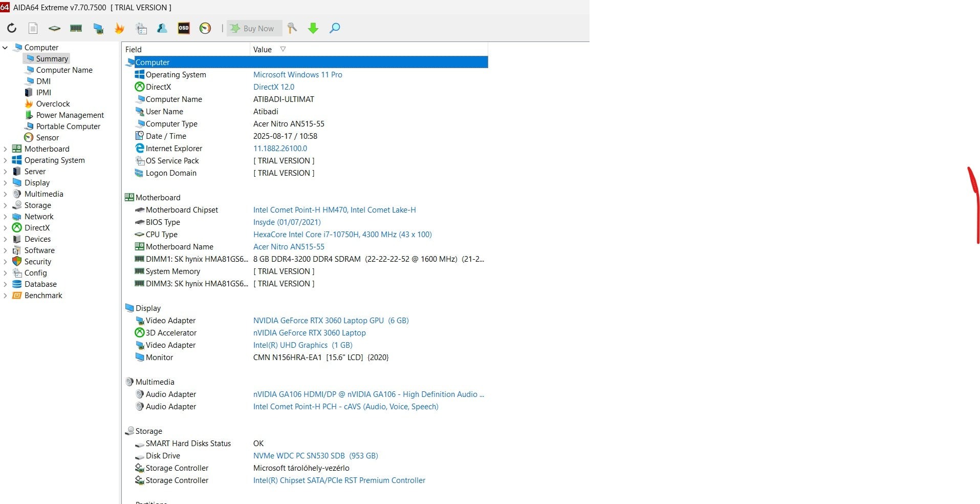Viewport: 980px width, 504px height.
Task: Expand the Server tree node
Action: 5,172
